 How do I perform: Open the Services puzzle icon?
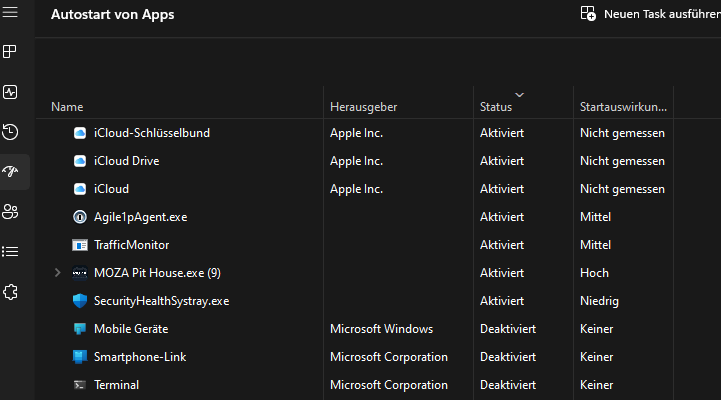click(x=10, y=292)
